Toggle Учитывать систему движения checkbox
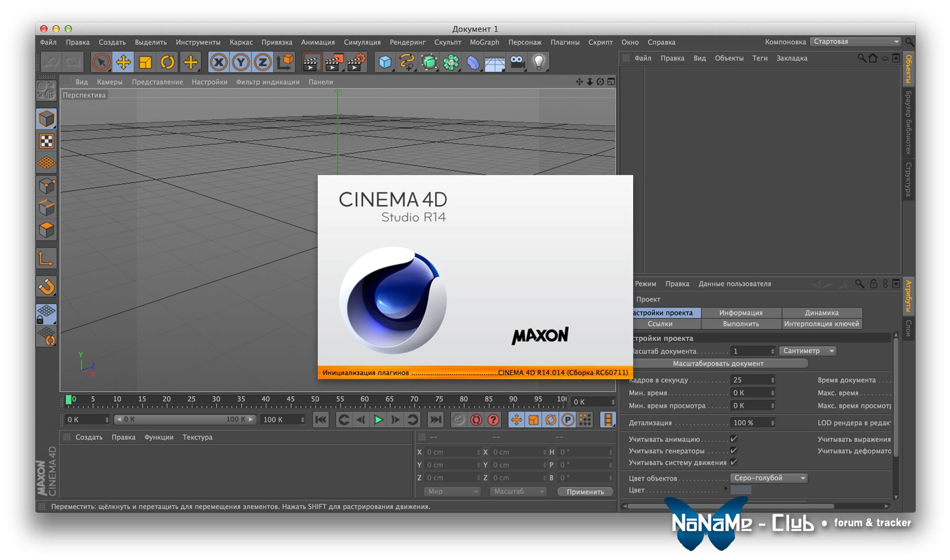This screenshot has width=950, height=560. point(733,462)
